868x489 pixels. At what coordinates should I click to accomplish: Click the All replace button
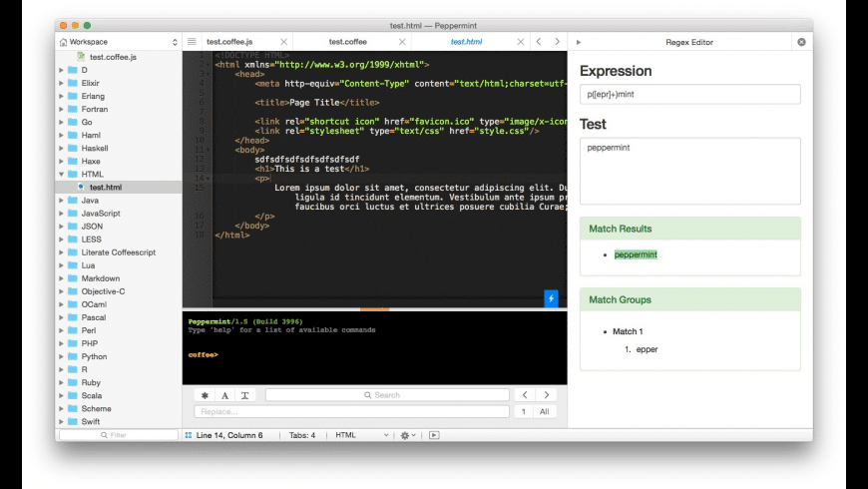click(x=544, y=411)
